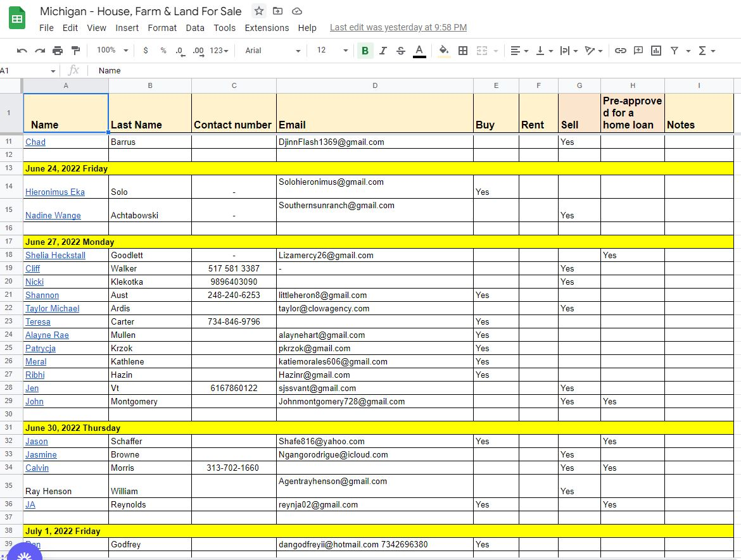
Task: Decrease decimal places icon
Action: 180,51
